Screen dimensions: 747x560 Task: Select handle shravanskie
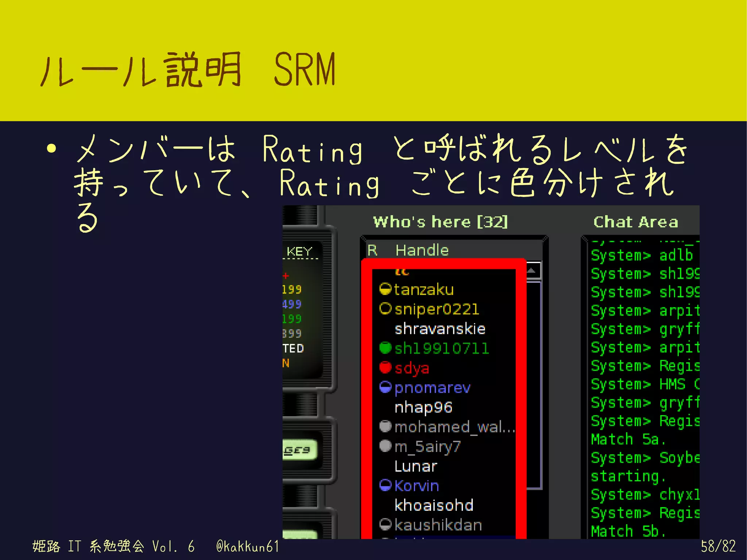tap(440, 329)
